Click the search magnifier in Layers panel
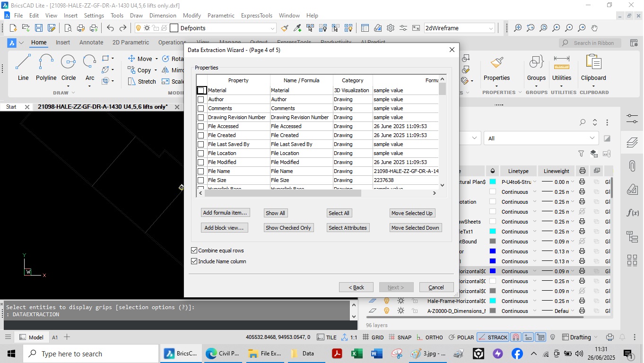This screenshot has width=644, height=363. tap(583, 122)
